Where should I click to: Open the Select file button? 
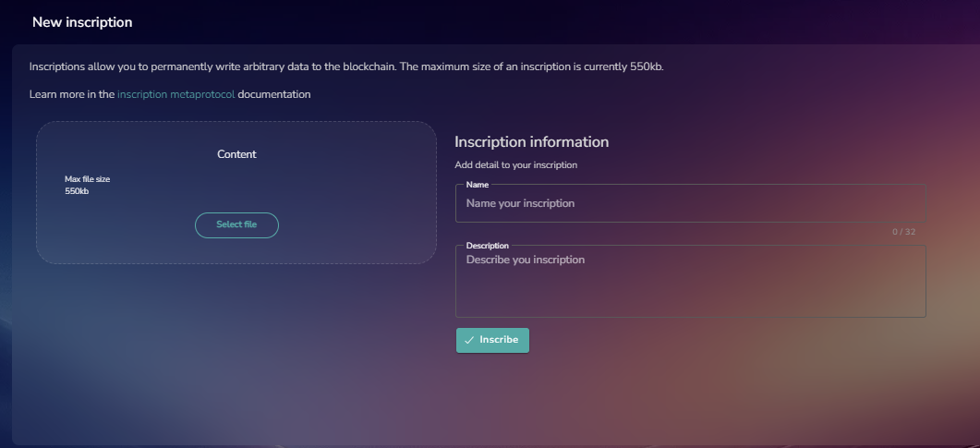click(236, 225)
